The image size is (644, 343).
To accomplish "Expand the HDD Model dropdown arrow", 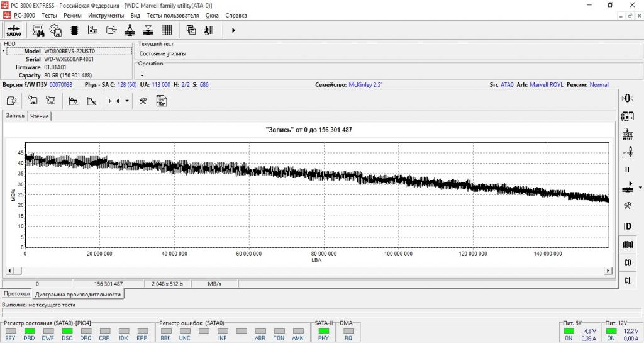I will coord(4,51).
